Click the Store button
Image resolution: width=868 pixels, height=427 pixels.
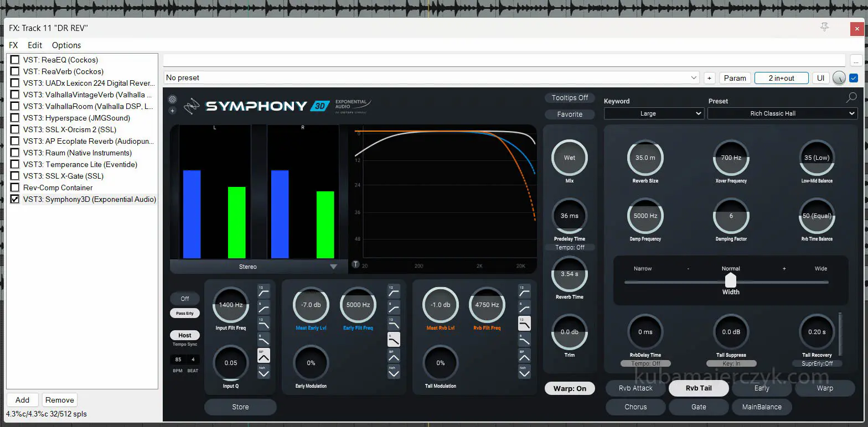coord(240,407)
